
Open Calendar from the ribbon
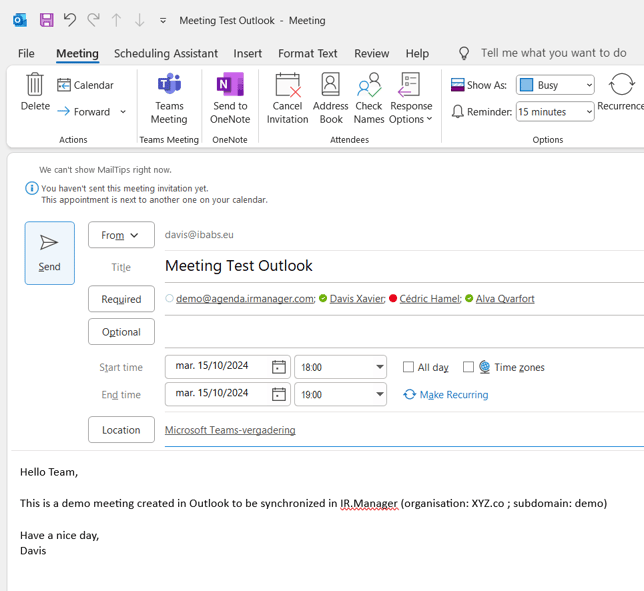click(85, 85)
